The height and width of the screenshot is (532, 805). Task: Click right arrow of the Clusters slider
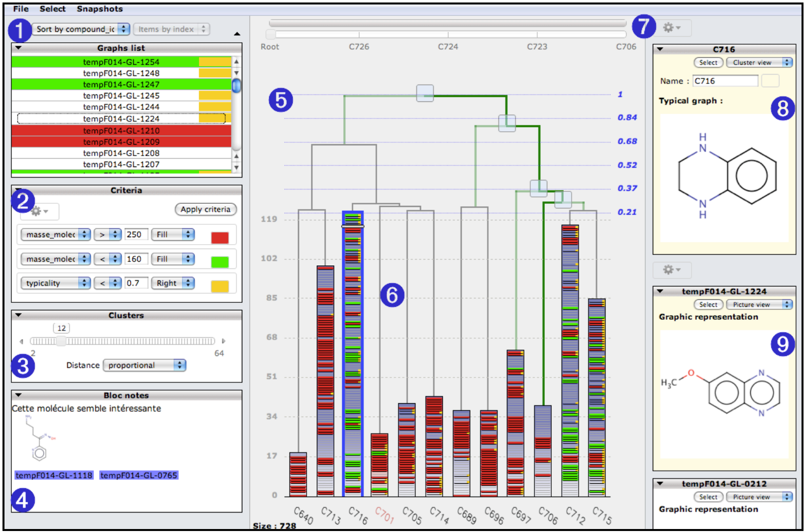click(x=223, y=341)
